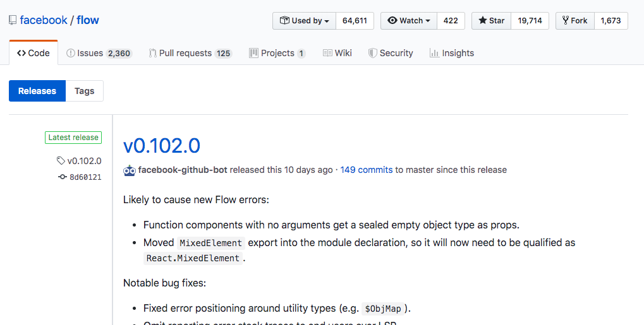Screen dimensions: 644x325
Task: View the 149 commits since release
Action: (367, 170)
